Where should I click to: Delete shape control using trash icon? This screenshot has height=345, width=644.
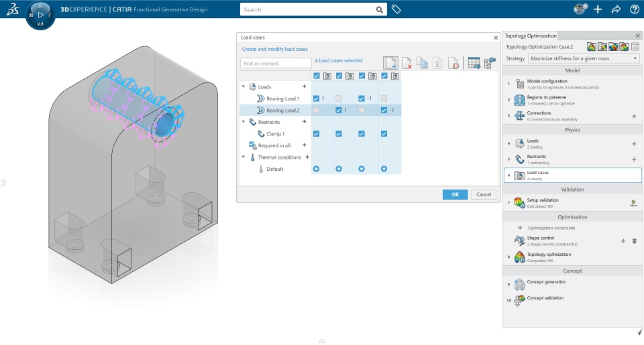(634, 241)
